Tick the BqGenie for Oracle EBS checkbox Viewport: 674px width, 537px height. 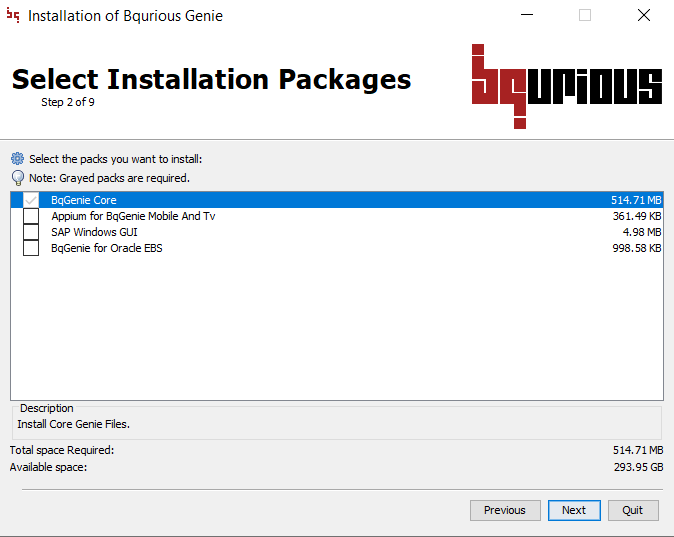[x=31, y=248]
